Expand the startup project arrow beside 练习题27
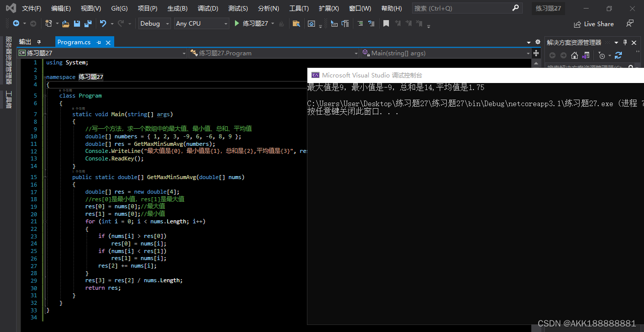The width and height of the screenshot is (644, 332). 273,24
